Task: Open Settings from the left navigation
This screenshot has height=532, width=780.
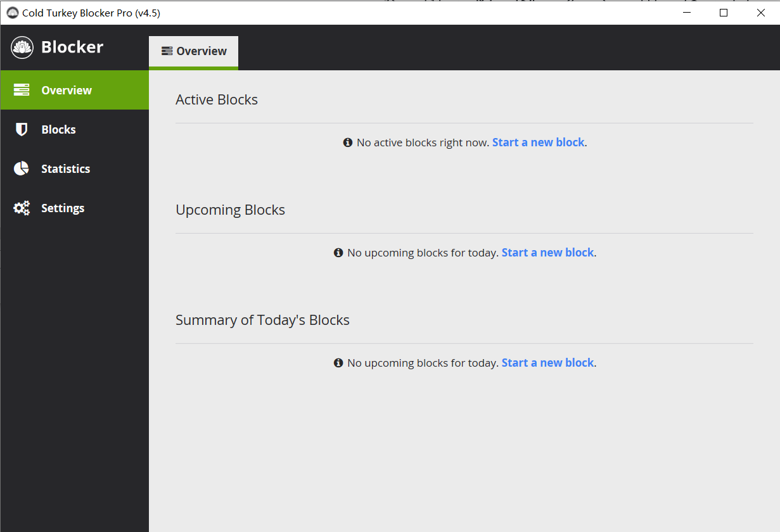Action: [63, 208]
